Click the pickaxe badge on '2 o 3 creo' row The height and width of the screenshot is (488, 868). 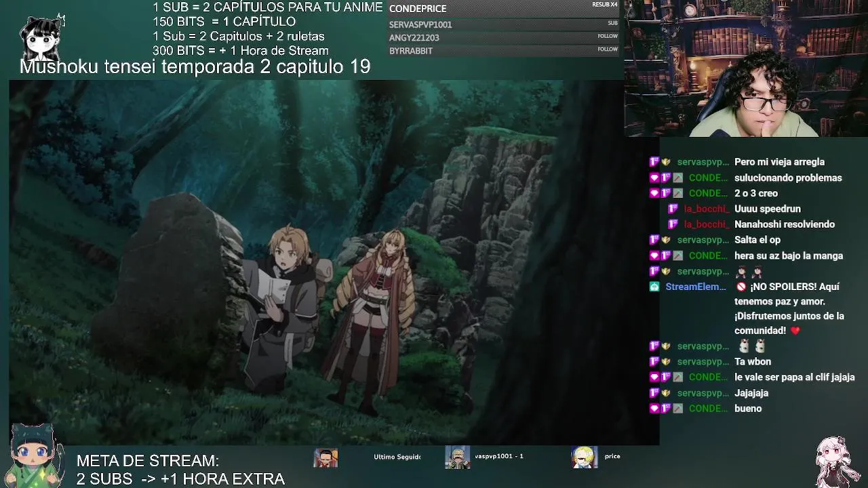(x=677, y=193)
